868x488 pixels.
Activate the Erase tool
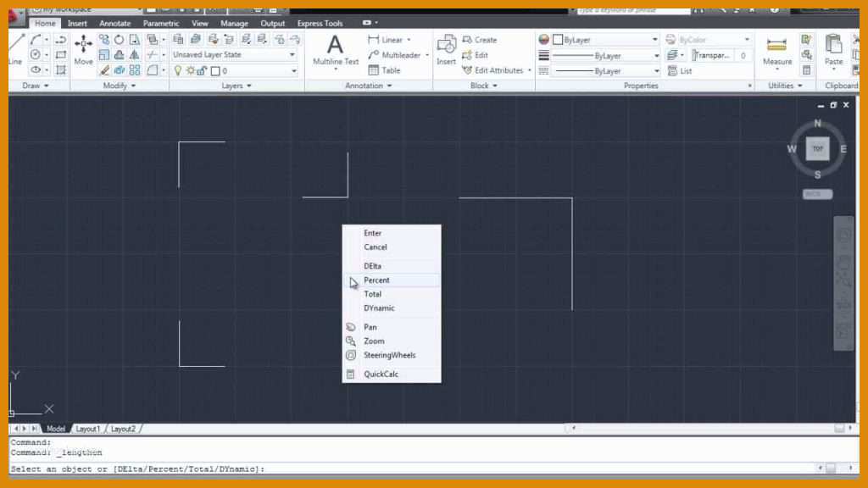pyautogui.click(x=104, y=70)
